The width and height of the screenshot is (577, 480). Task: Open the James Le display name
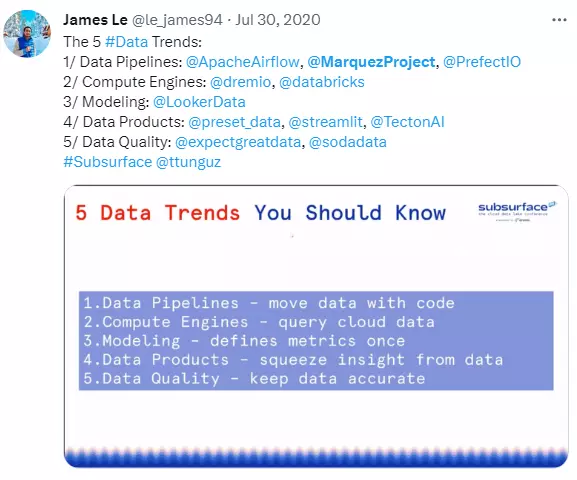95,20
